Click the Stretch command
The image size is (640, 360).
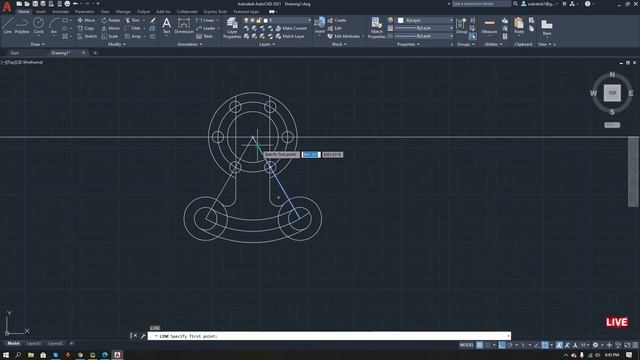[x=87, y=36]
